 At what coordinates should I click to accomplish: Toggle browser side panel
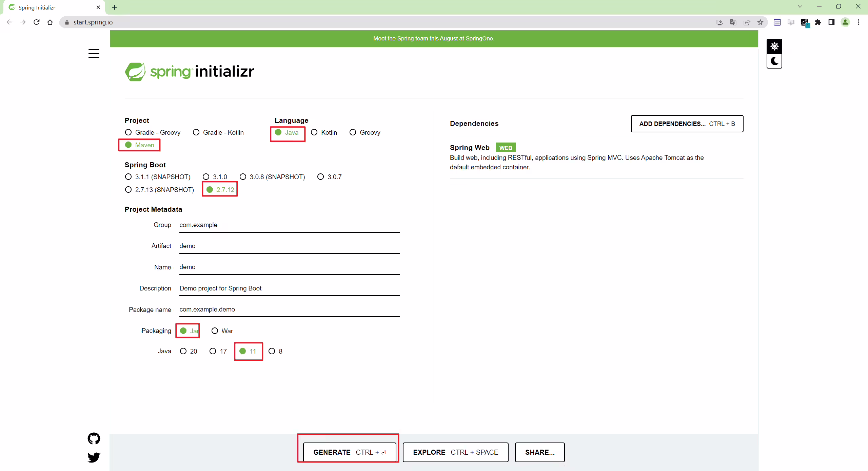click(831, 22)
